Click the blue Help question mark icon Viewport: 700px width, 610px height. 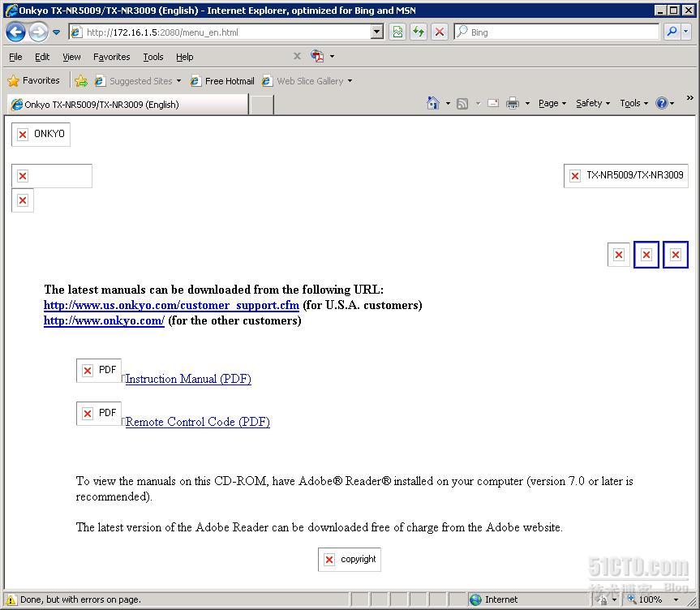point(662,103)
